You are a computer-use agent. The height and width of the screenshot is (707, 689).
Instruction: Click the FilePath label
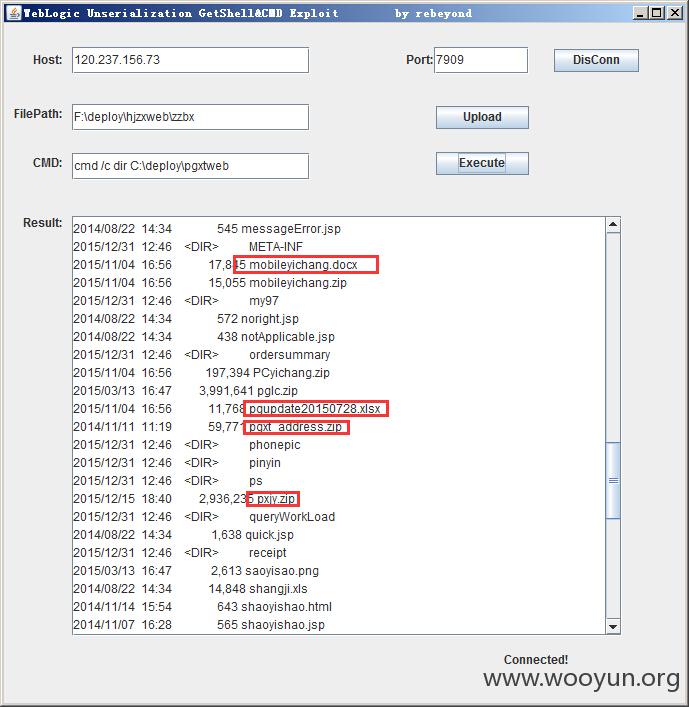[38, 114]
